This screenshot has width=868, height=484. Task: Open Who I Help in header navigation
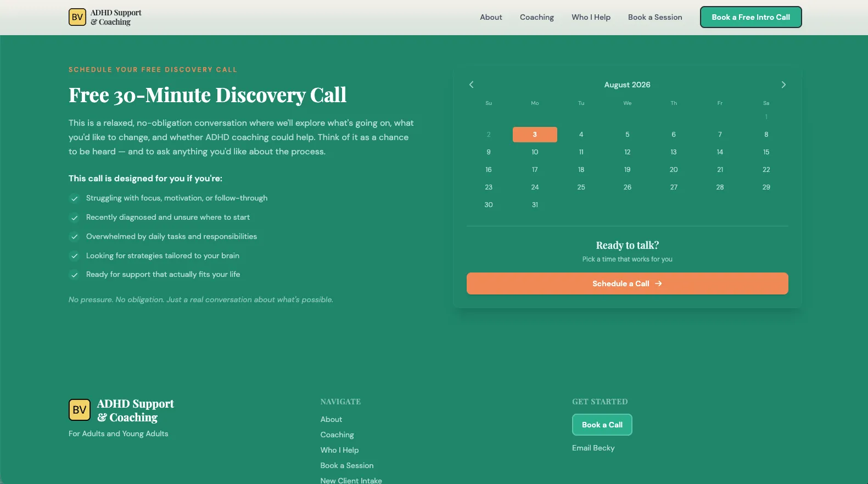click(x=591, y=17)
